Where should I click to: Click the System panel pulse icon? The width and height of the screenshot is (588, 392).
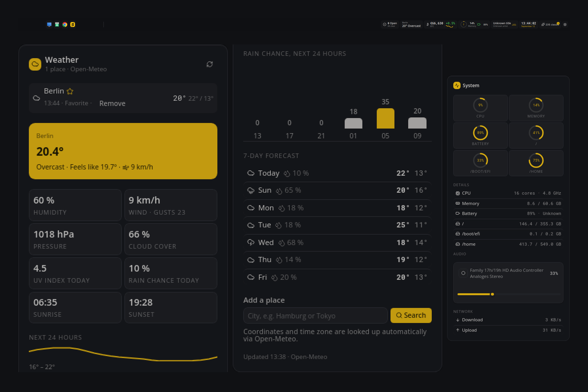[457, 85]
